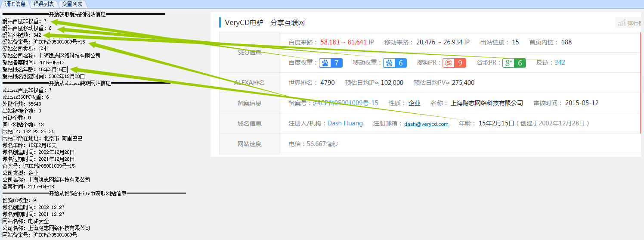644x240 pixels.
Task: Select the ALEXA排名 row header
Action: pyautogui.click(x=249, y=83)
